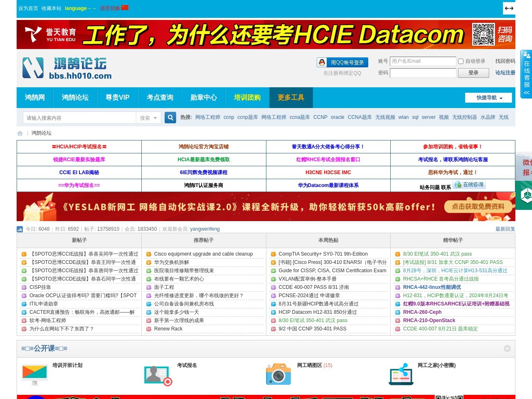Collapse the 公开课 panel with minus toggle
The width and height of the screenshot is (532, 399).
click(x=507, y=348)
